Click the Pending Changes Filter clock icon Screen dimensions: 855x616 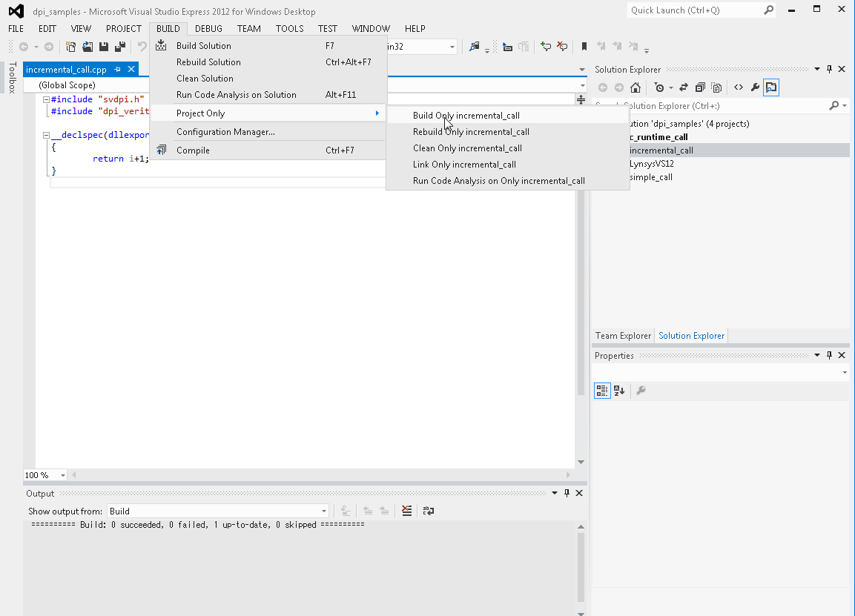coord(659,87)
